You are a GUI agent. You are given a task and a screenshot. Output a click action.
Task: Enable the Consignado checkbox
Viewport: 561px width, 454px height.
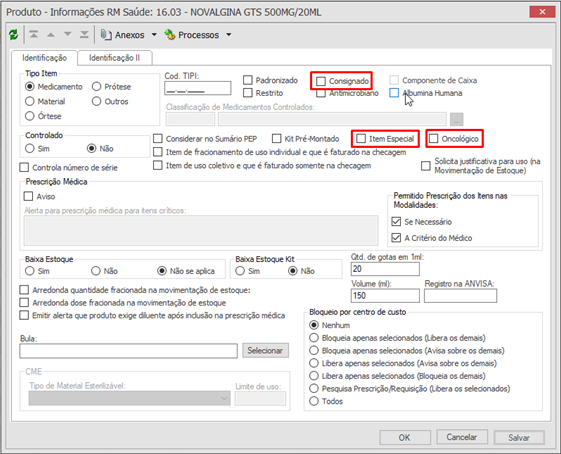click(x=321, y=81)
